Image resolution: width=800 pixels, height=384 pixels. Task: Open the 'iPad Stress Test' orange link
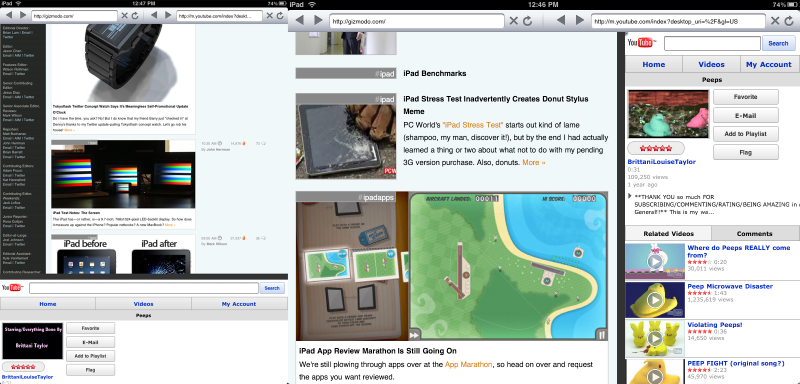coord(473,124)
